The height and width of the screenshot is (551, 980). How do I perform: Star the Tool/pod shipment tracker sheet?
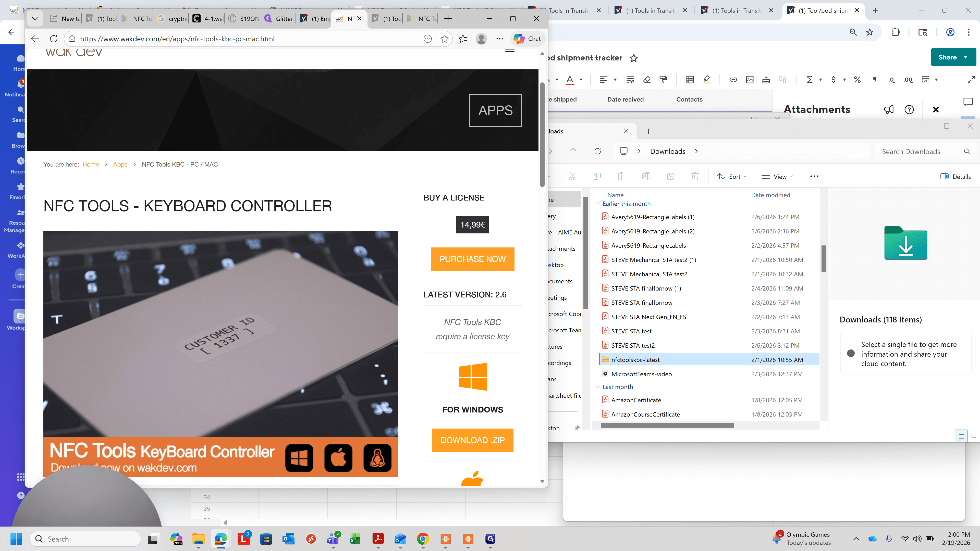click(x=634, y=58)
